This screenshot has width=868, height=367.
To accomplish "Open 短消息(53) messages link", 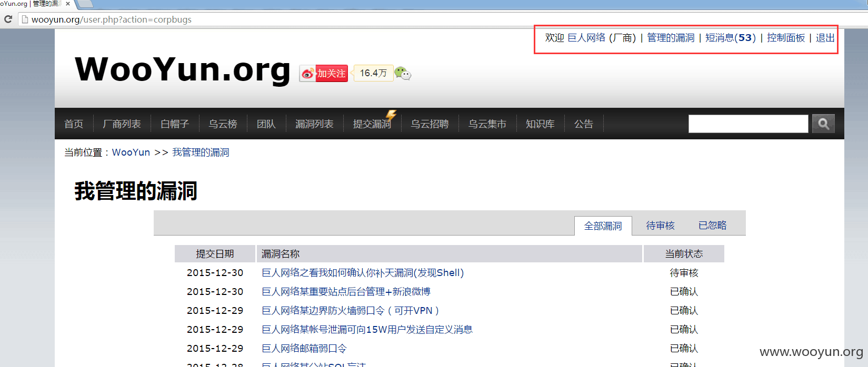I will click(731, 38).
